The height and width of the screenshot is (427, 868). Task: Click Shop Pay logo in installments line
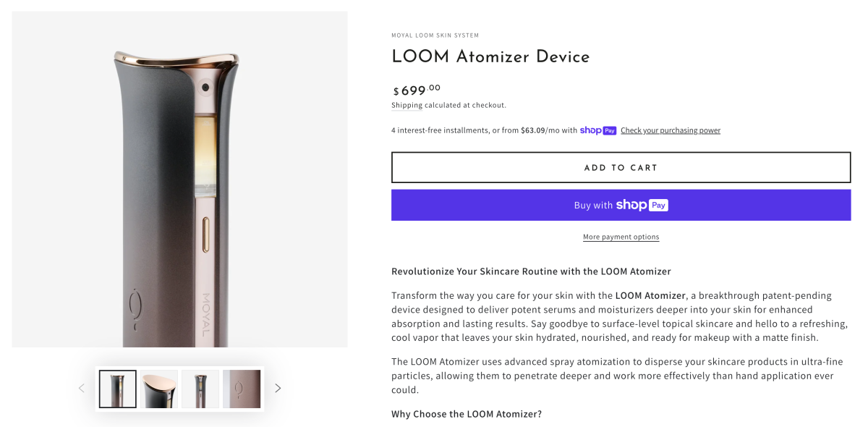click(x=598, y=130)
